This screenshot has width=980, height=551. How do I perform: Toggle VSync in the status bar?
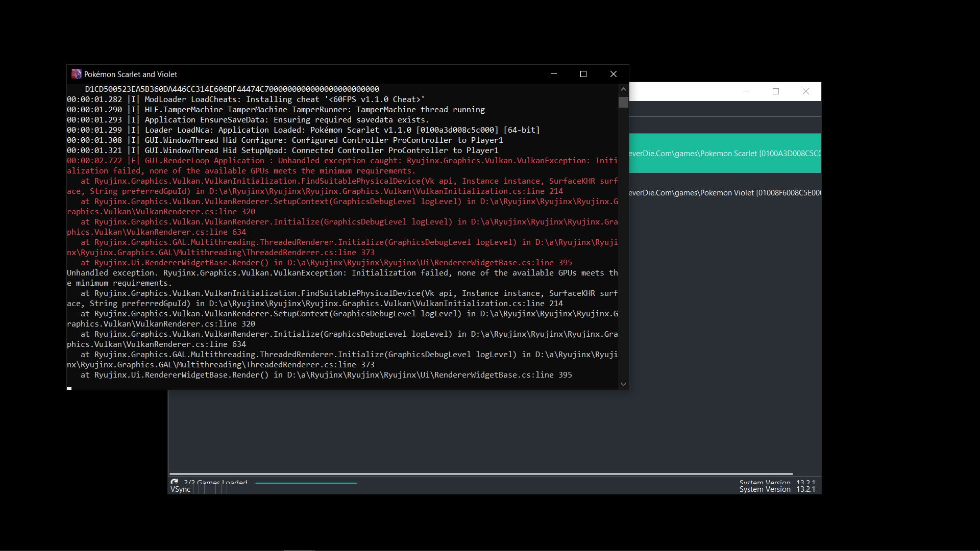(180, 489)
